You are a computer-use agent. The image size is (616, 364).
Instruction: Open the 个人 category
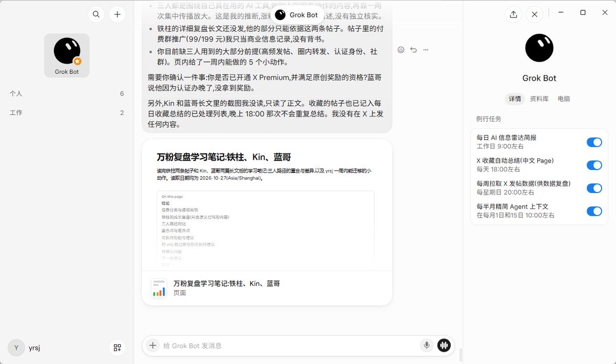(x=67, y=94)
